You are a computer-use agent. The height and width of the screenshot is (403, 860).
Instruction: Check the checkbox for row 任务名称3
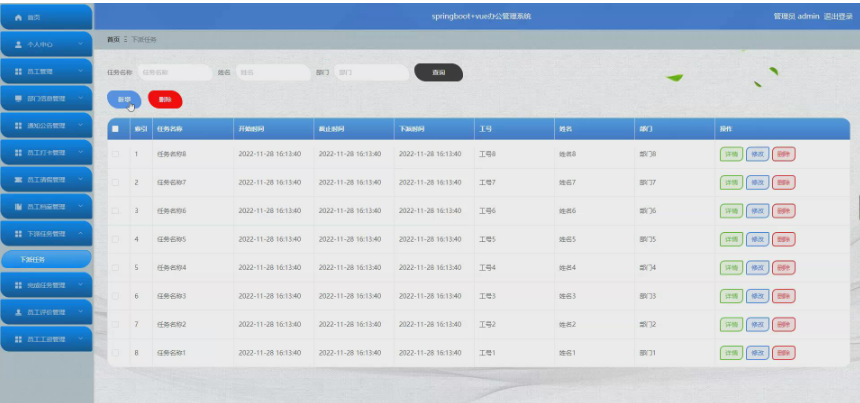(x=115, y=296)
